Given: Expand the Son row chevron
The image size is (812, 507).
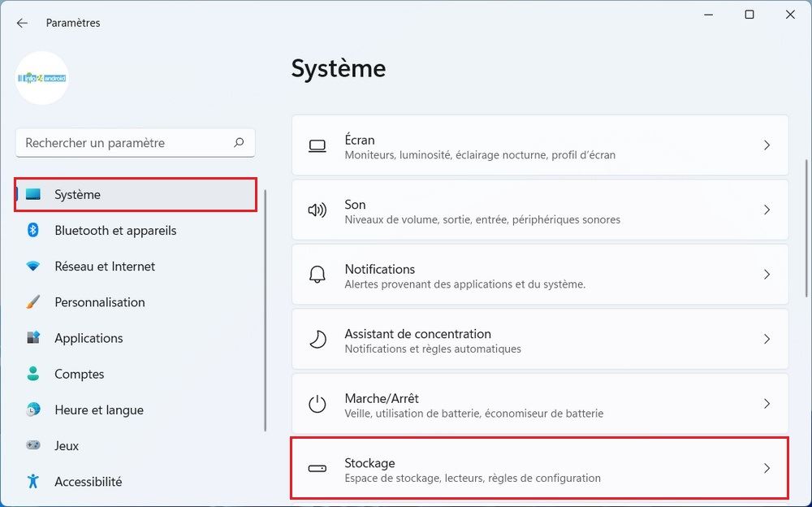Looking at the screenshot, I should point(767,210).
